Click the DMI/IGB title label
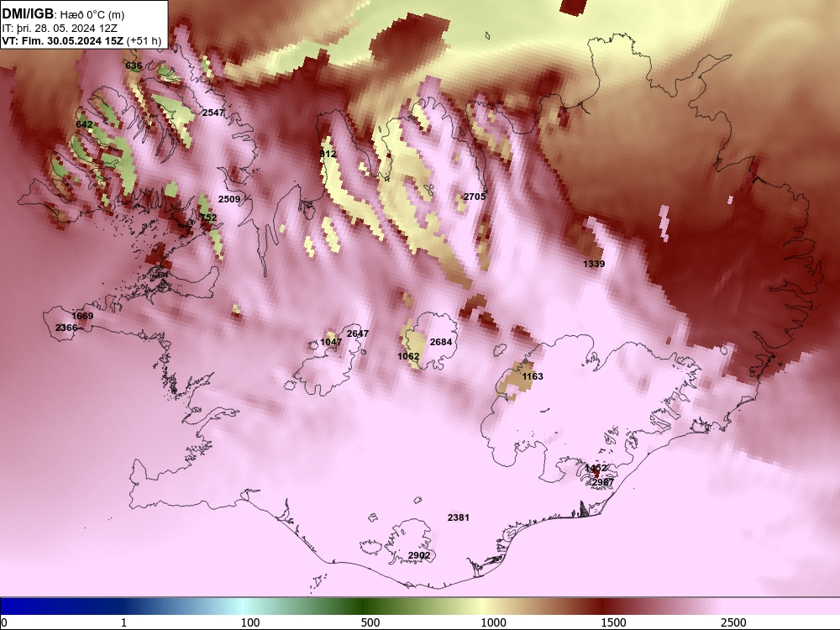The image size is (840, 630). point(28,14)
